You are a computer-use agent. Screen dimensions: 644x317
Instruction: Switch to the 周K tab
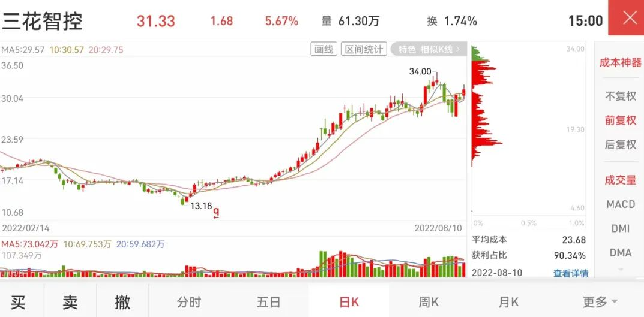[429, 303]
